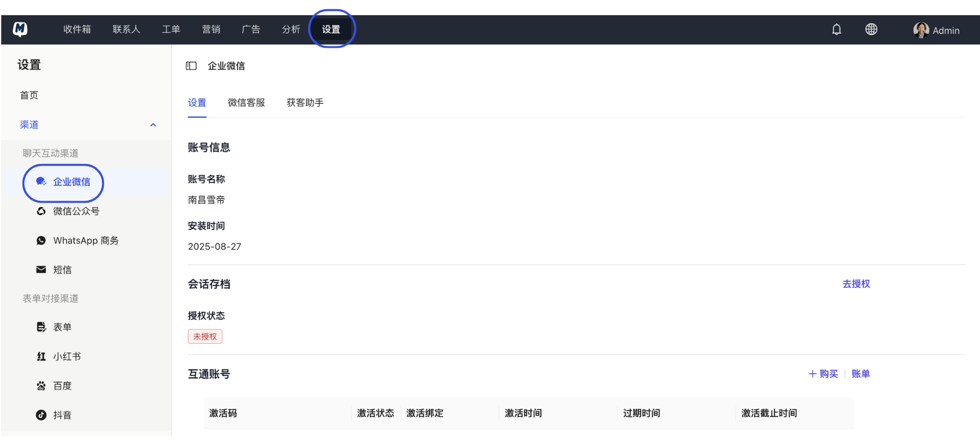Screen dimensions: 980x440
Task: Click the 百度 paw icon
Action: 41,386
